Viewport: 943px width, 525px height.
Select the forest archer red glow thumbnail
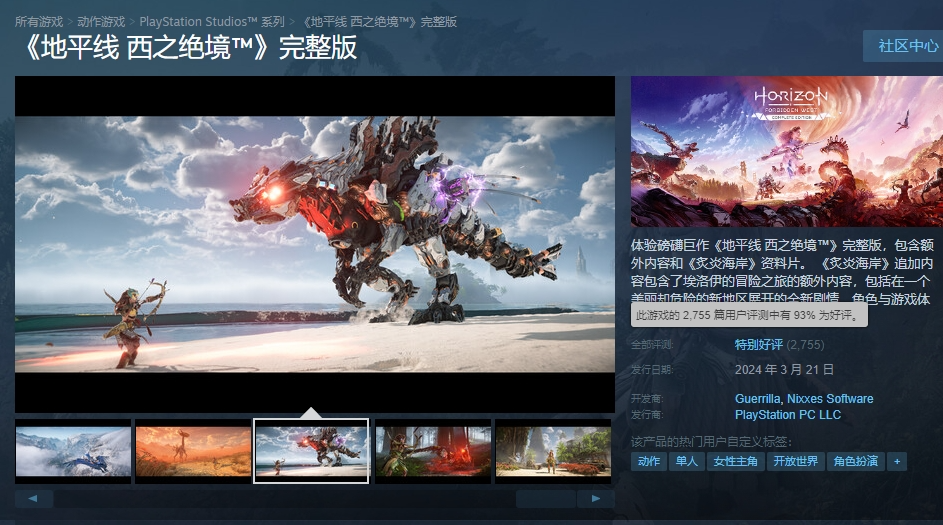[x=433, y=451]
